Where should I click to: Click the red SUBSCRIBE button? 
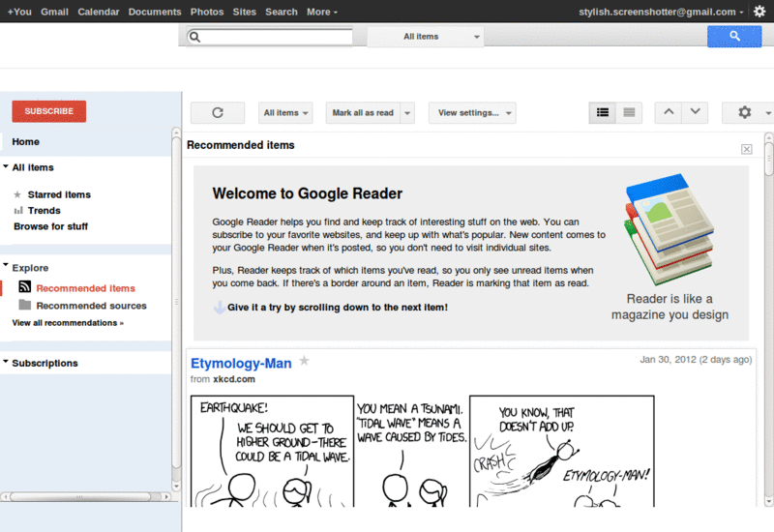pyautogui.click(x=49, y=111)
